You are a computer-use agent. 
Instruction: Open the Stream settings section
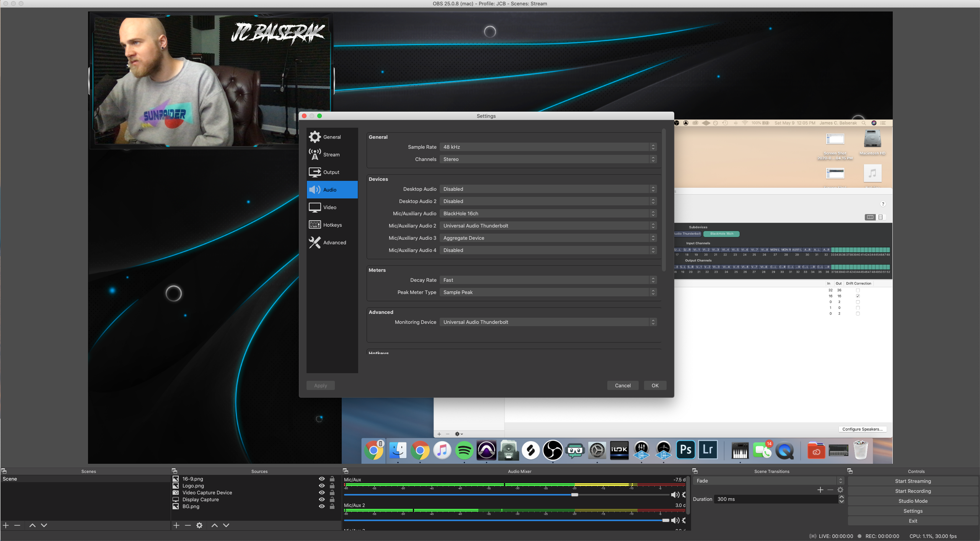point(331,154)
